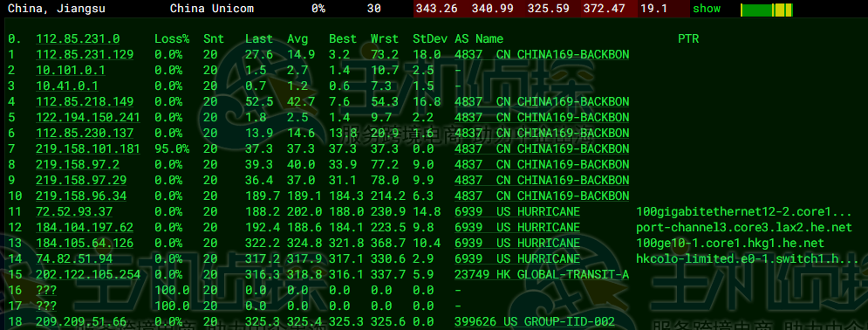Image resolution: width=868 pixels, height=330 pixels.
Task: Open Hurricane hop IP 72.52.93.37
Action: pos(74,211)
